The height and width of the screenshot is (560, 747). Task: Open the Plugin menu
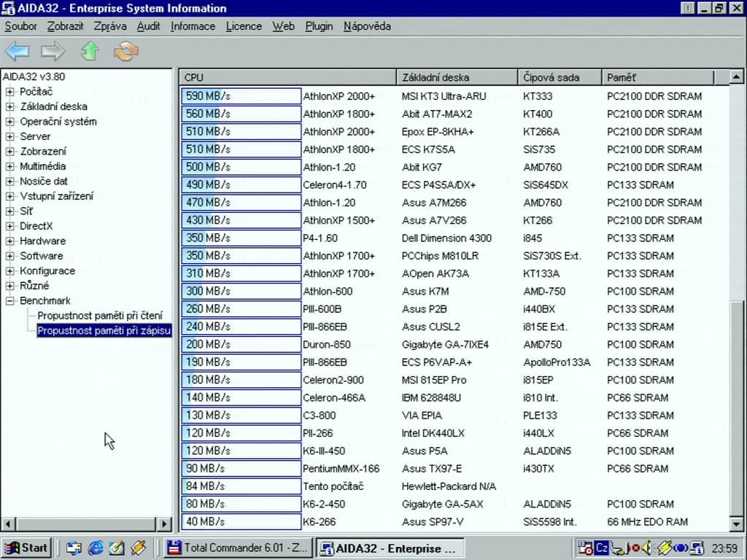coord(319,26)
